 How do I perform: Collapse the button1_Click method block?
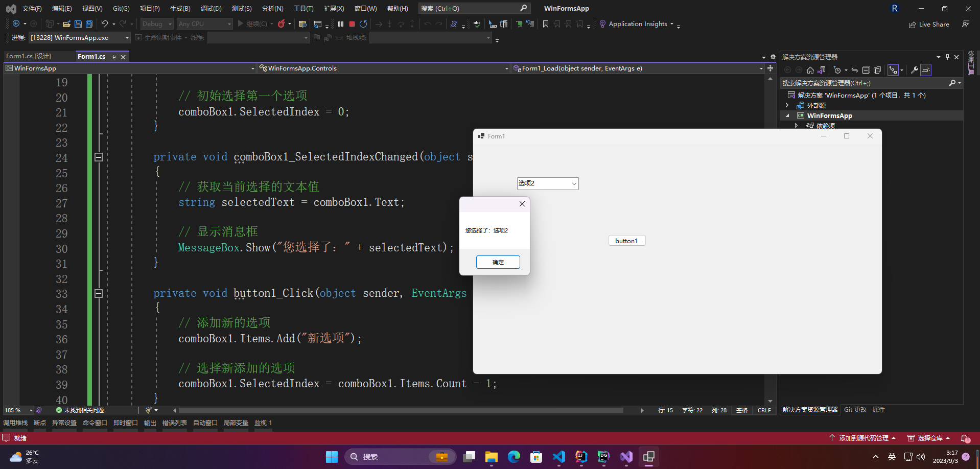[x=99, y=294]
